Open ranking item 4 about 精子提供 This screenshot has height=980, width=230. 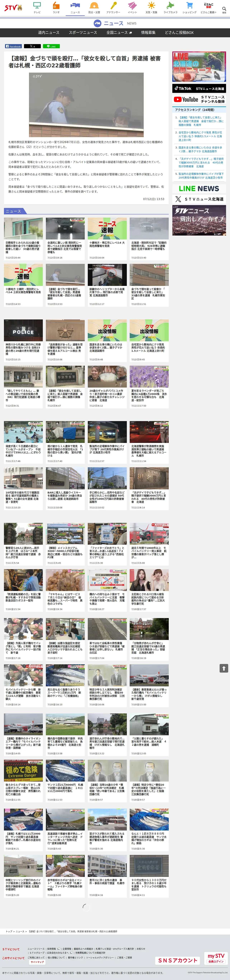201,162
